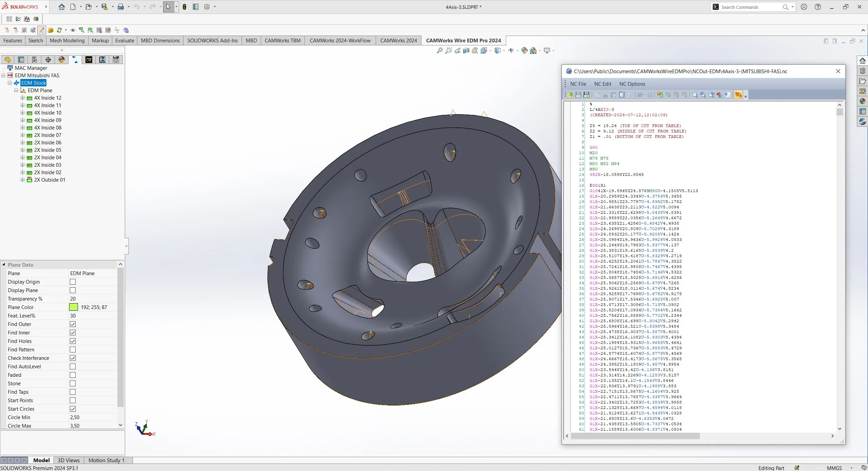
Task: Open the PropertyManager tab icon
Action: click(21, 60)
